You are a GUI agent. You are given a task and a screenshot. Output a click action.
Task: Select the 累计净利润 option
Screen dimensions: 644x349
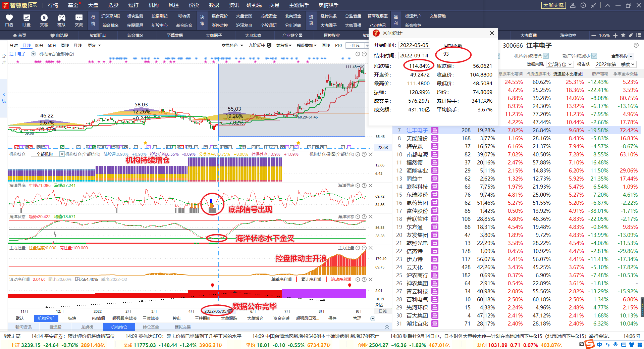point(311,280)
